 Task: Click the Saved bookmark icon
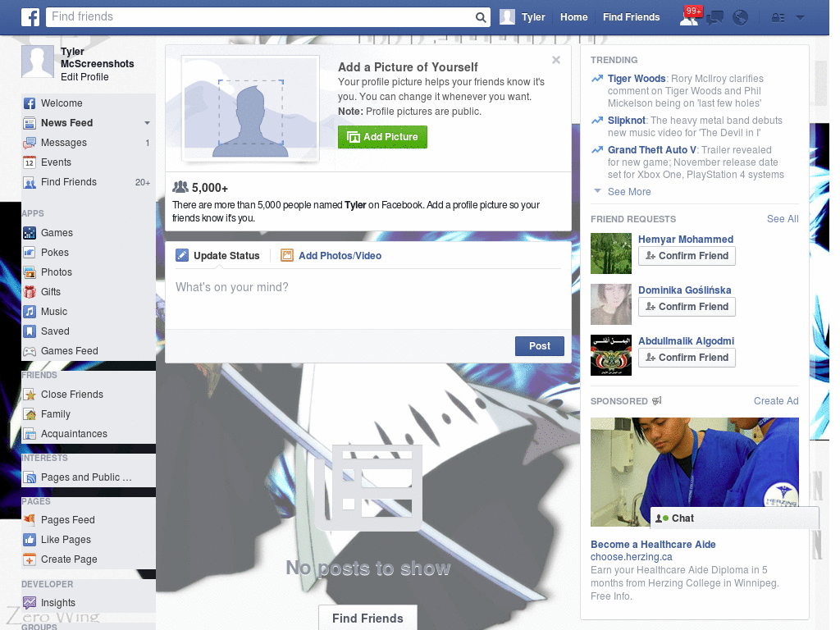[30, 331]
